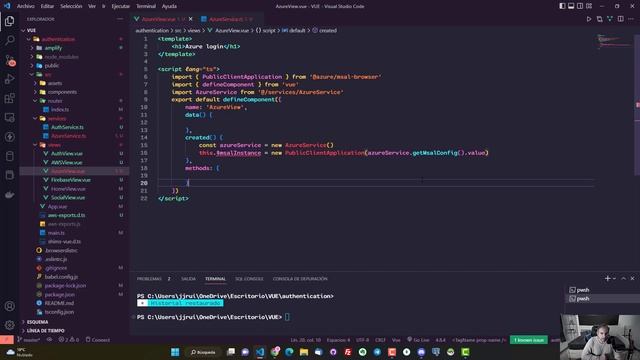Close the AzureView.vue editor tab

coord(191,19)
